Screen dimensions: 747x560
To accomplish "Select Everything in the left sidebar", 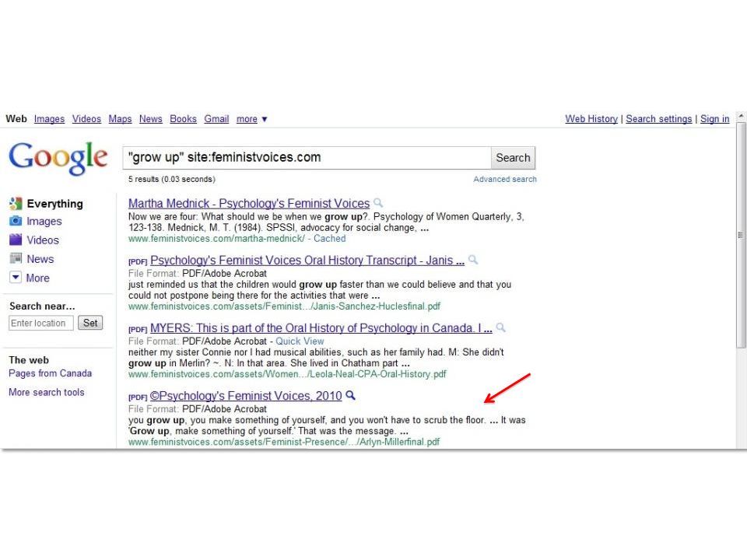I will (54, 204).
